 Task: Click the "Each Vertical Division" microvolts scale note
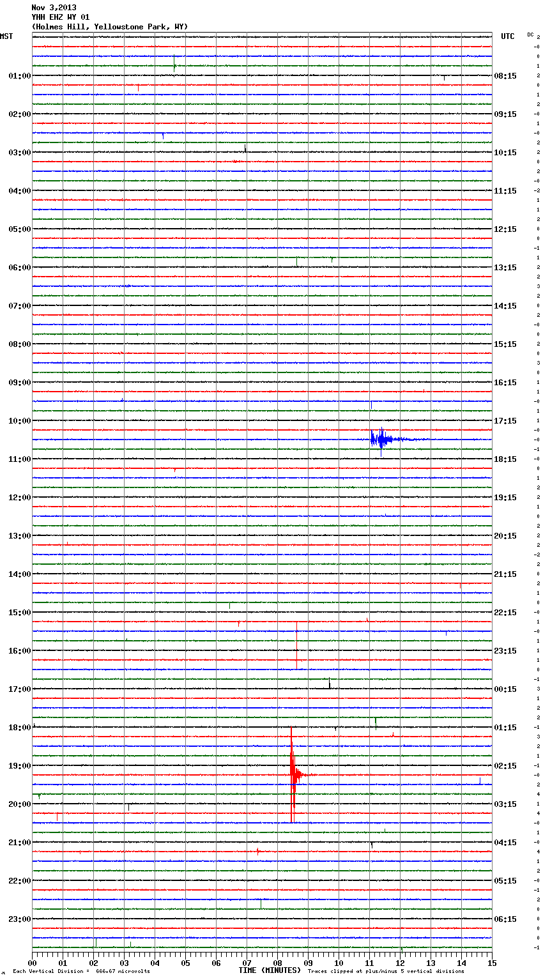(x=81, y=971)
